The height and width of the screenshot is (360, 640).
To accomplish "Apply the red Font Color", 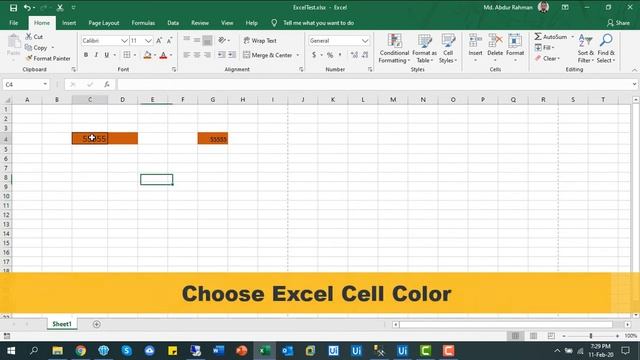I will click(x=163, y=55).
